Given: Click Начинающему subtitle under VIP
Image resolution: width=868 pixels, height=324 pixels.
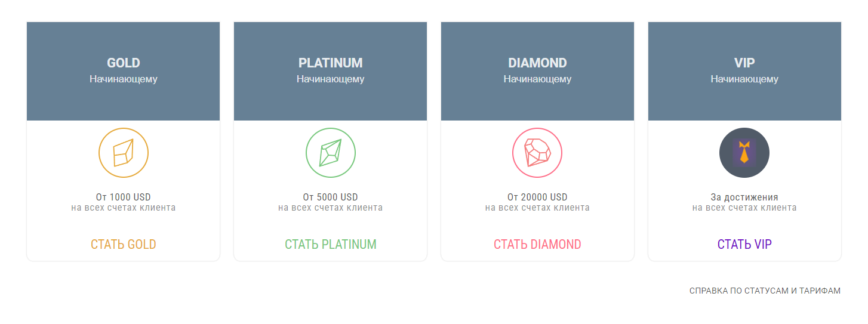Looking at the screenshot, I should [x=744, y=79].
